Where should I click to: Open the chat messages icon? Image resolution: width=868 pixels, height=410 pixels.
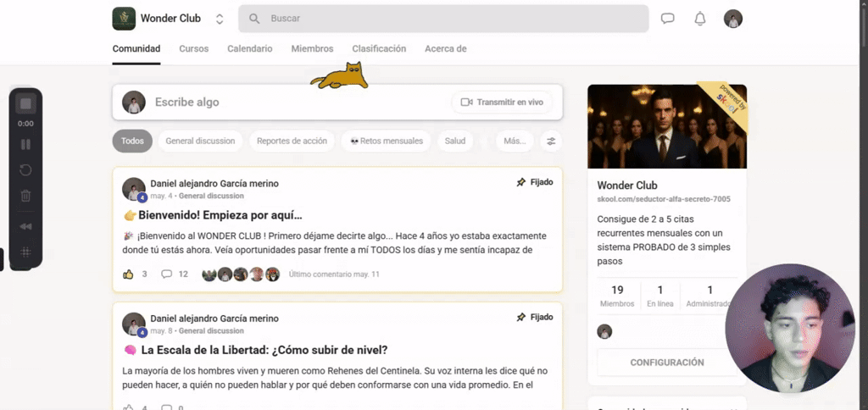click(668, 19)
